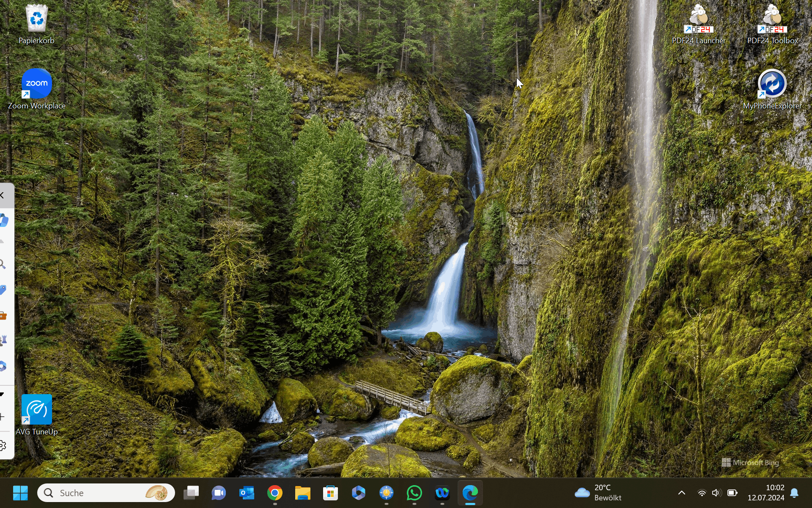Open the weather widget showing 20°C Bewölkt
The height and width of the screenshot is (508, 812).
pyautogui.click(x=598, y=493)
